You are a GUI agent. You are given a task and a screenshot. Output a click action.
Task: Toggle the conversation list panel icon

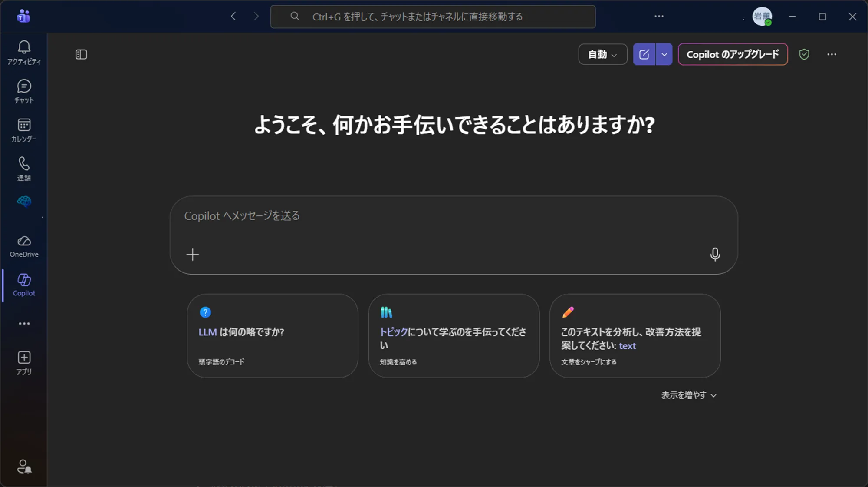pyautogui.click(x=81, y=54)
